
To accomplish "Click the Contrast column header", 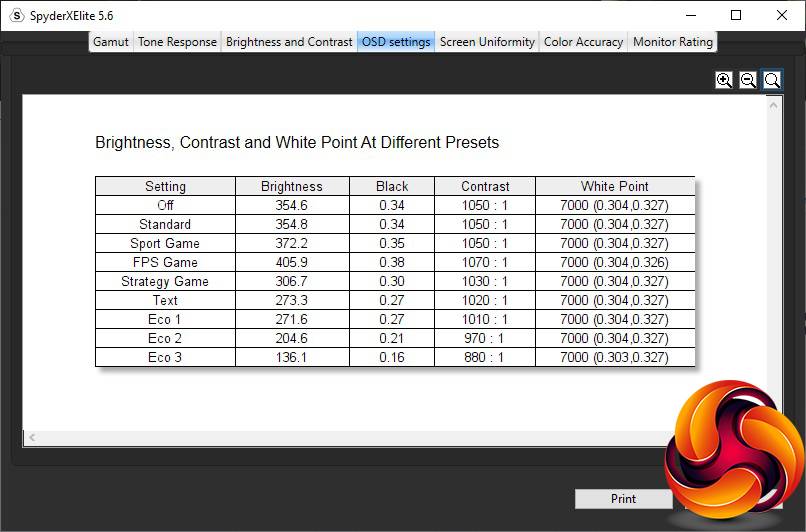I will (485, 186).
